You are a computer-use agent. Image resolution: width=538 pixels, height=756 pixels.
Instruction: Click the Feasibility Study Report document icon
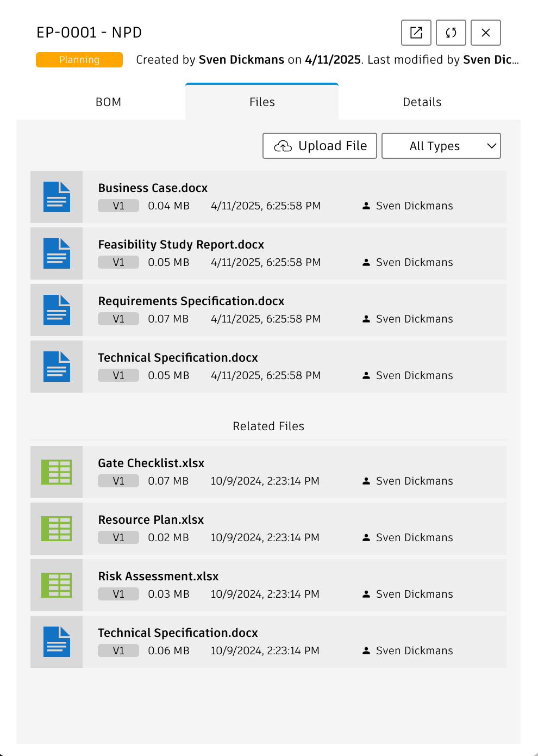57,253
